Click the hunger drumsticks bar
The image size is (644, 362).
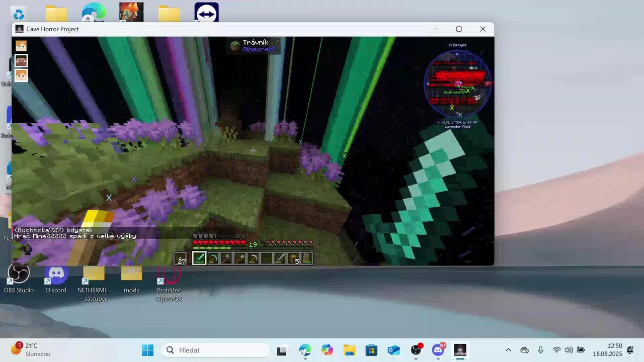(289, 243)
